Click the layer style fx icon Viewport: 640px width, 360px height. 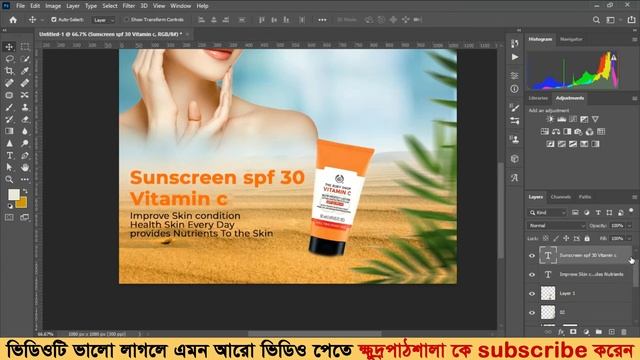[x=561, y=332]
